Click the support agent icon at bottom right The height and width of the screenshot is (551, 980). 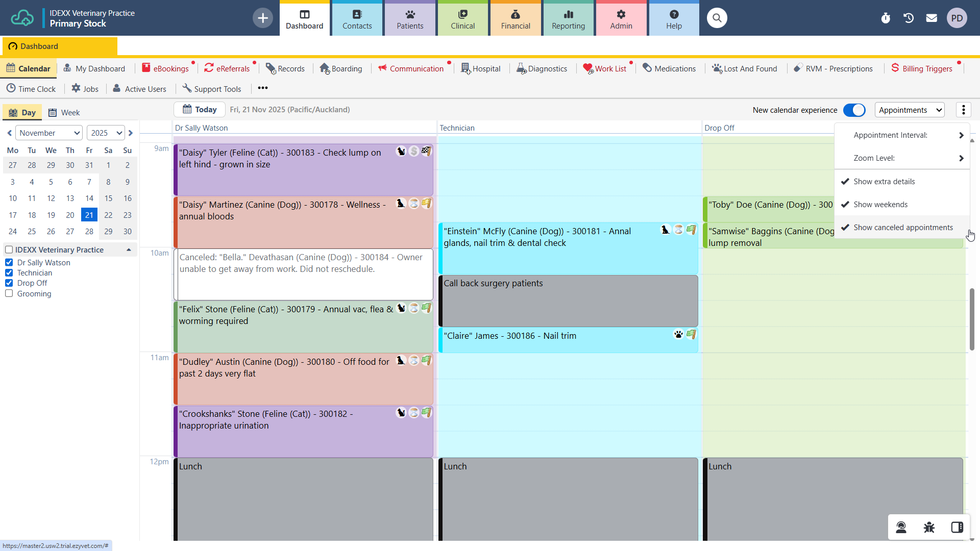click(x=901, y=527)
